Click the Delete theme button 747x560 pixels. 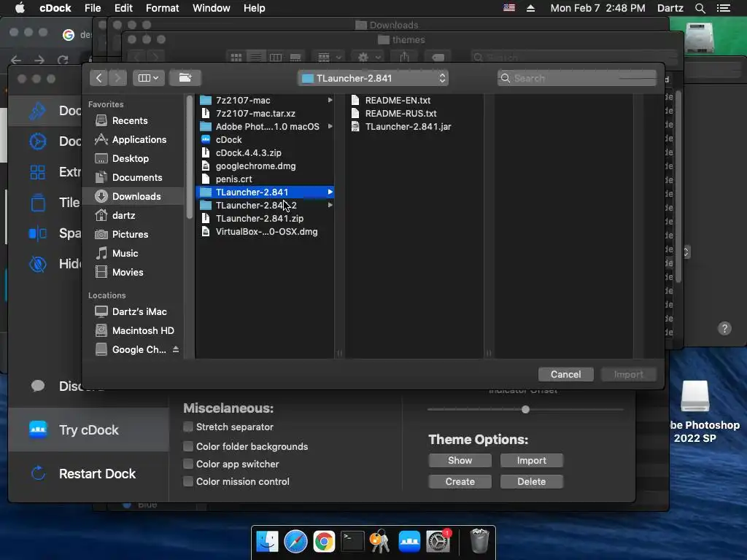pos(532,481)
